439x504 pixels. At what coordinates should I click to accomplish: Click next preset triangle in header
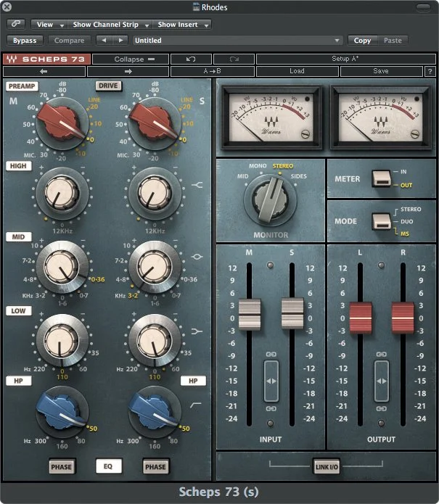click(120, 41)
